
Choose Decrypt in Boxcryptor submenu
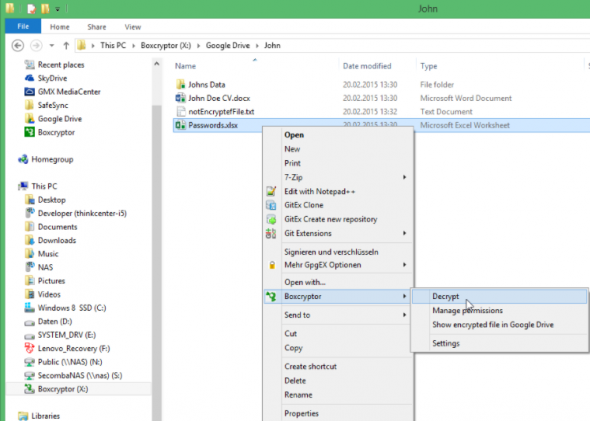(499, 296)
